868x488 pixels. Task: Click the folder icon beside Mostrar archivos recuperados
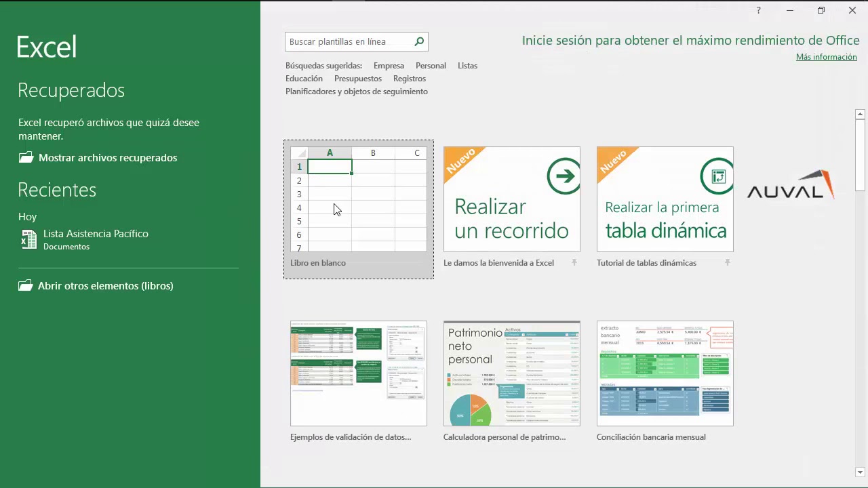26,157
